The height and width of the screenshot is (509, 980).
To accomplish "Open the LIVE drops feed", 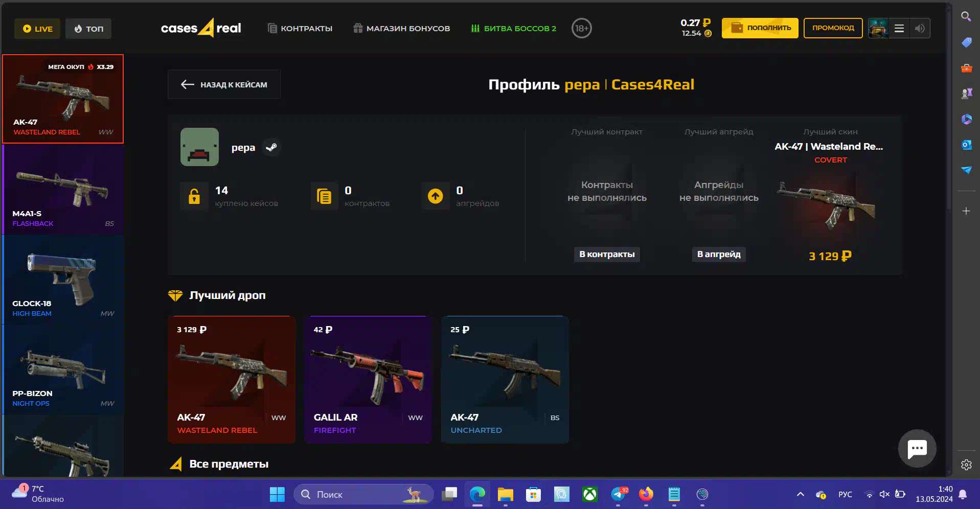I will point(37,29).
